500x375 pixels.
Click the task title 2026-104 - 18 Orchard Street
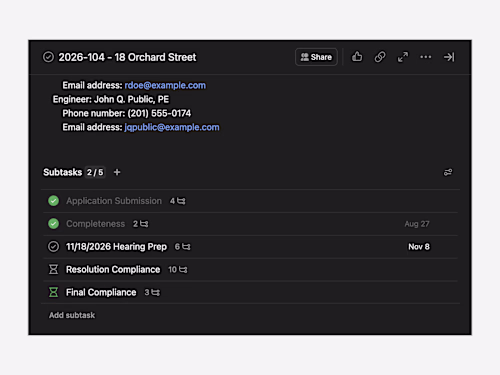(x=127, y=57)
